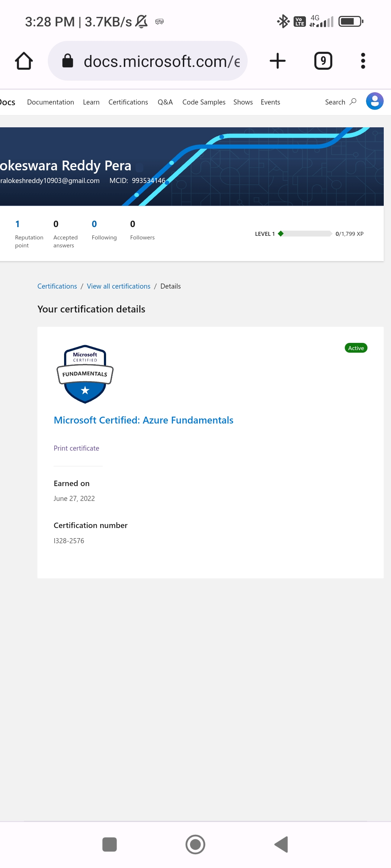Click the MCID 993534146 text
Image resolution: width=391 pixels, height=868 pixels.
(137, 180)
